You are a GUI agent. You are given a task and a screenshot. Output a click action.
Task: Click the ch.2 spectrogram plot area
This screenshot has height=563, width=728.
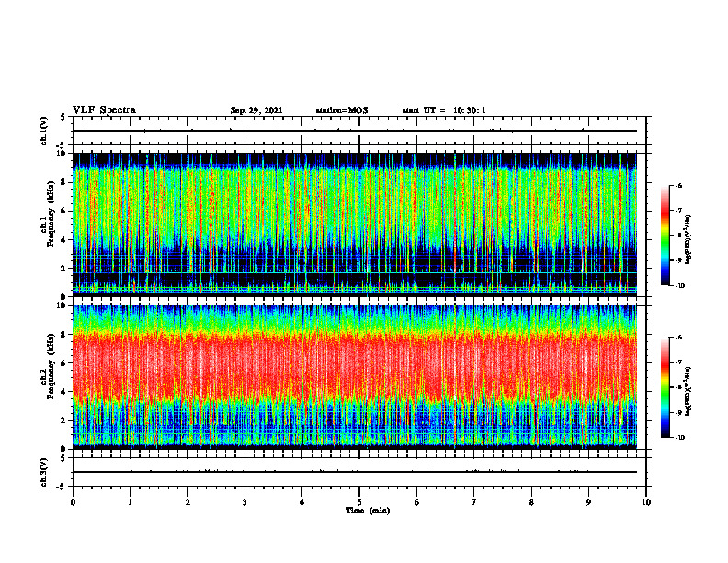coord(355,377)
